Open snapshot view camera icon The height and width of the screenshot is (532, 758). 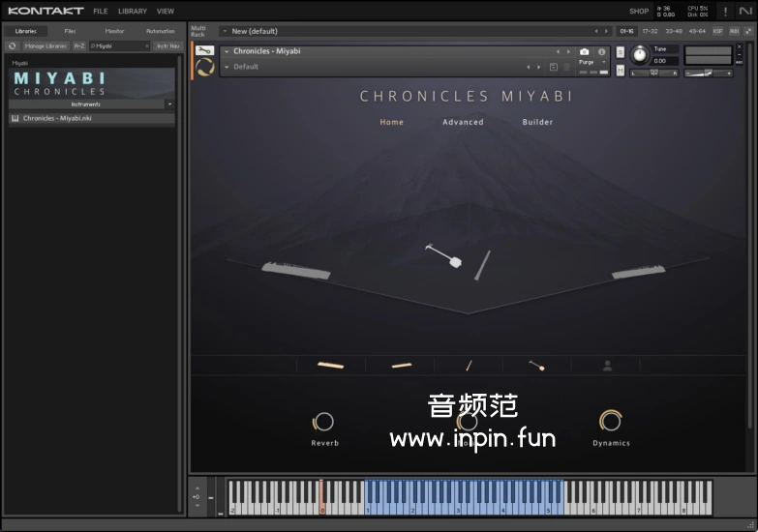585,51
